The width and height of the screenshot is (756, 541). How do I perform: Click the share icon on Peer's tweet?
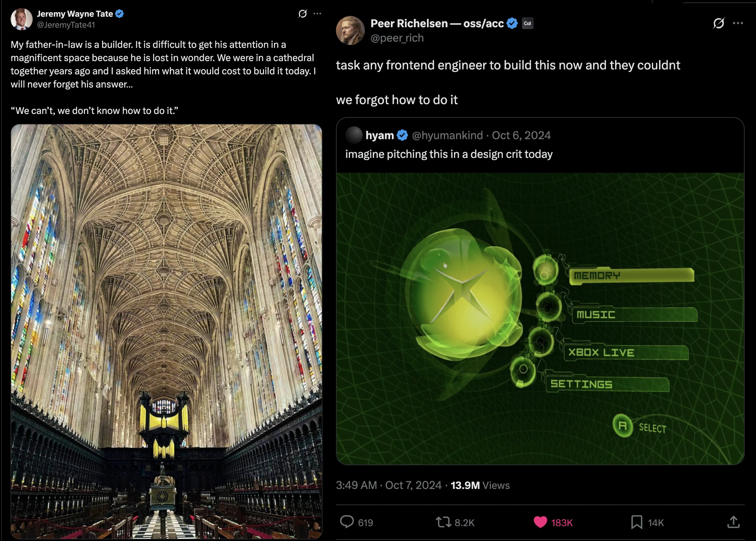coord(733,522)
